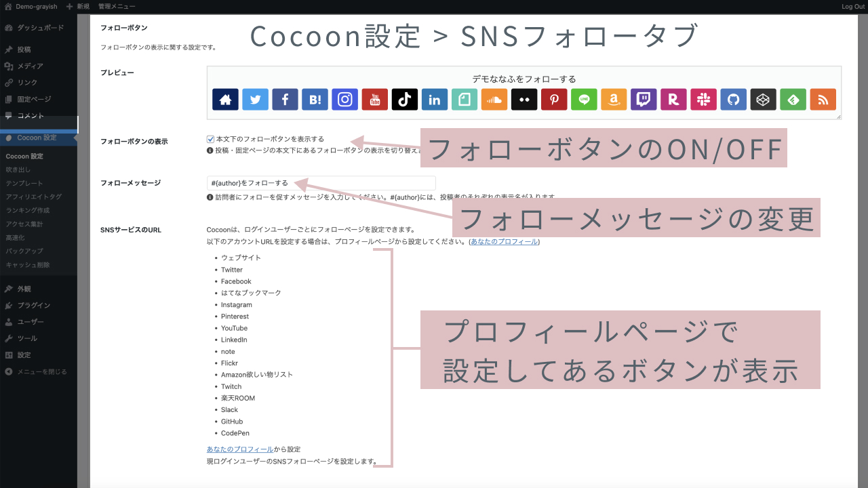This screenshot has height=488, width=868.
Task: Click the Twitter follow icon in preview
Action: [255, 100]
